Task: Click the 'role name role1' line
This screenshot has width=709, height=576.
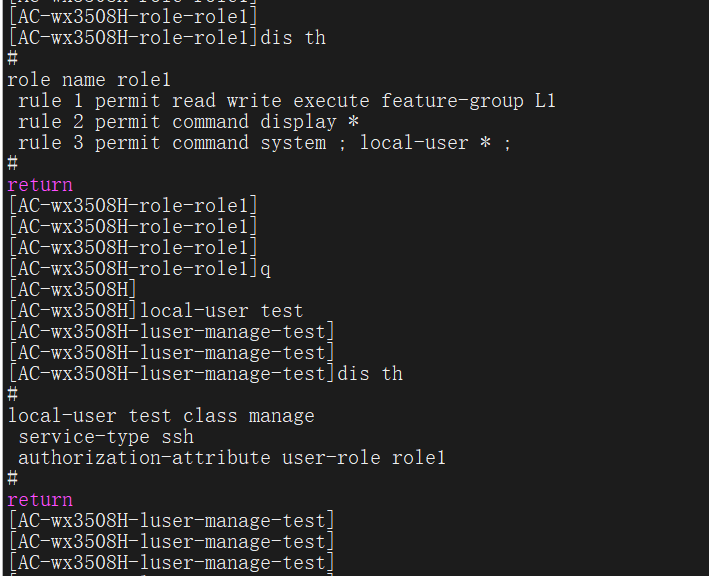Action: pos(89,80)
